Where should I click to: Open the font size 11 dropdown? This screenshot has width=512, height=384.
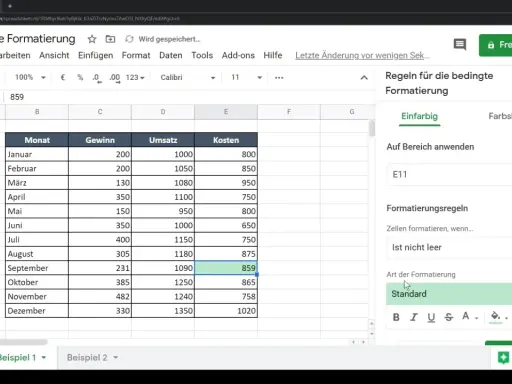click(246, 77)
